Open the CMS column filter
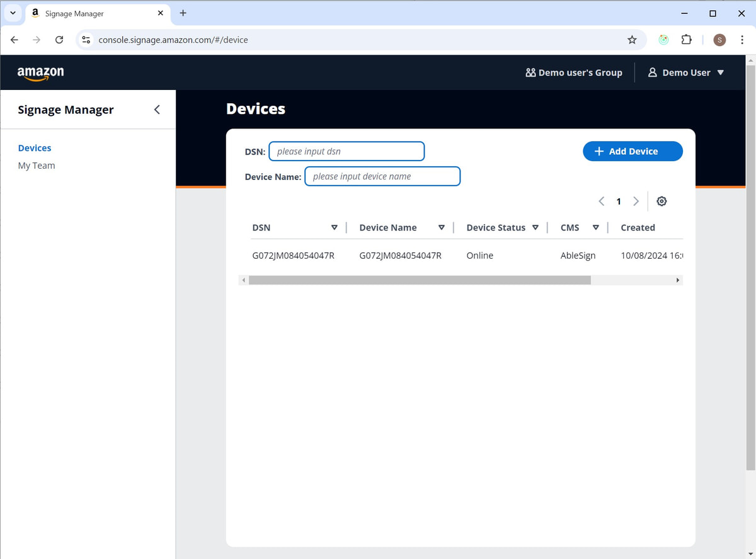The image size is (756, 559). [595, 228]
